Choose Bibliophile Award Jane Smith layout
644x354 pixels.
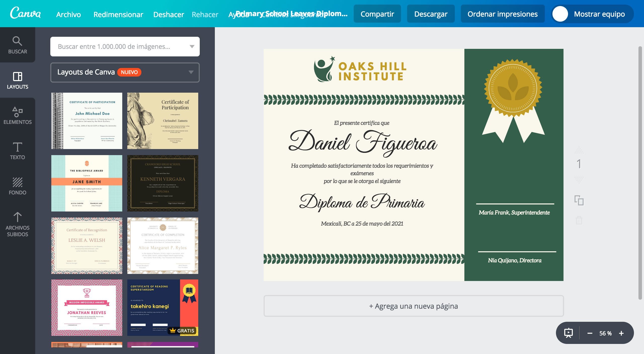[x=87, y=183]
